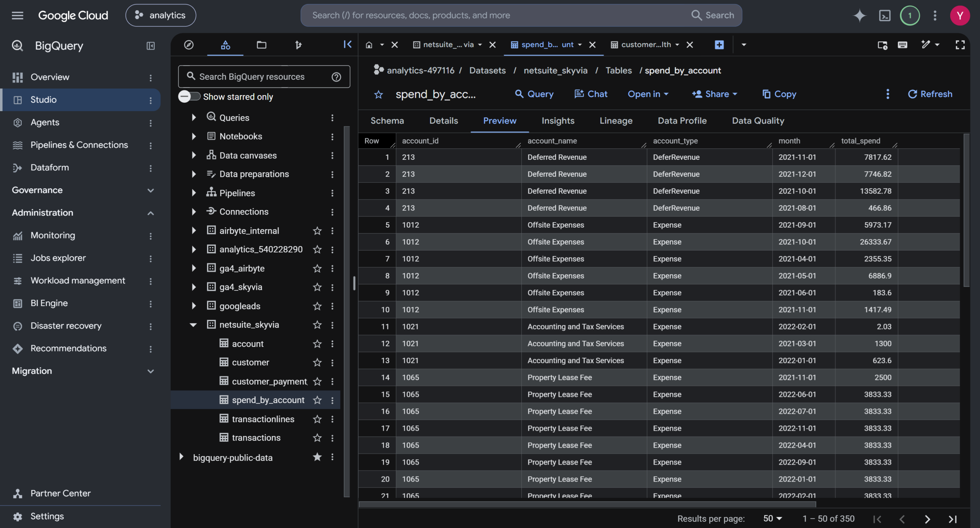Select the resources tree tab icon
Screen dimensions: 980x528
pos(225,44)
